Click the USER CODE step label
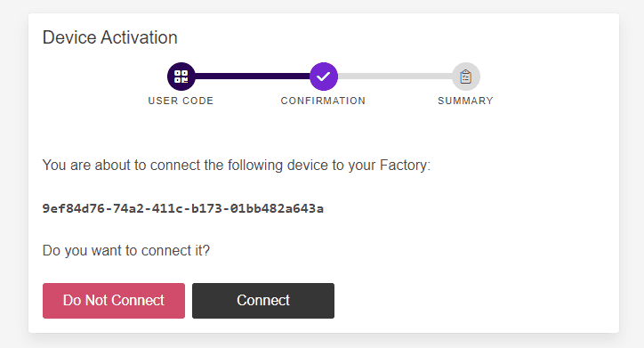This screenshot has height=348, width=644. 181,101
